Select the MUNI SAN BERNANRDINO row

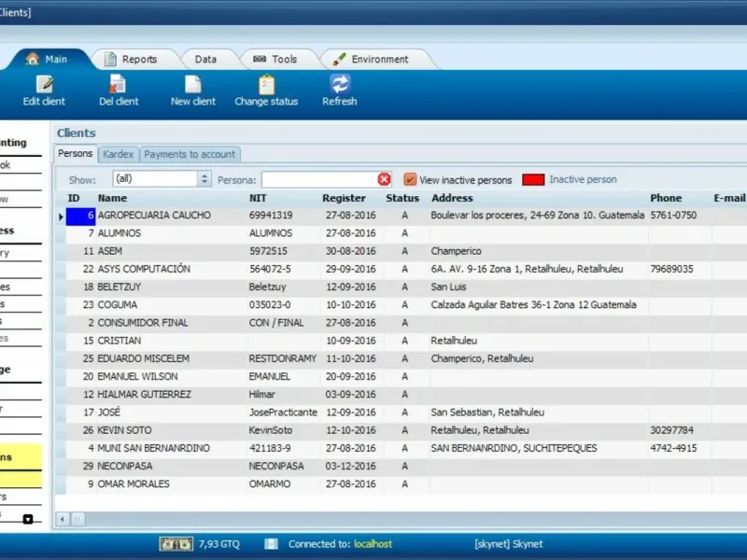point(401,448)
